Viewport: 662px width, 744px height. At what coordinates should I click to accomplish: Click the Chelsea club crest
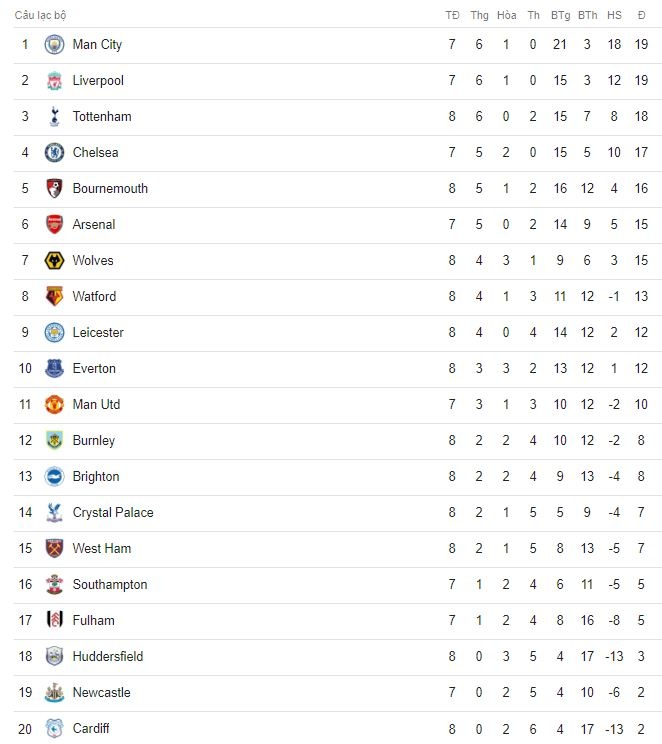(54, 153)
